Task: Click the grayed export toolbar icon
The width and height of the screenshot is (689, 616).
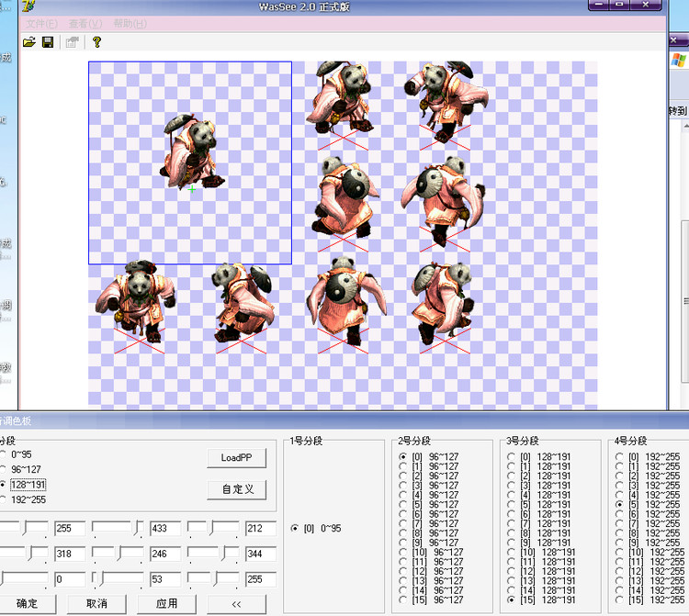Action: coord(72,42)
